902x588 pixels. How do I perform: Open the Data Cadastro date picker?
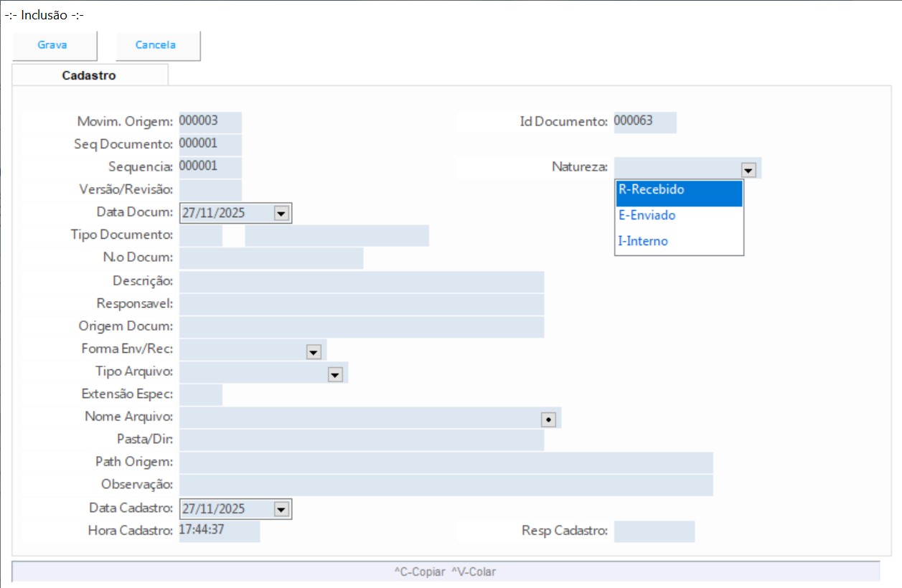pos(281,509)
